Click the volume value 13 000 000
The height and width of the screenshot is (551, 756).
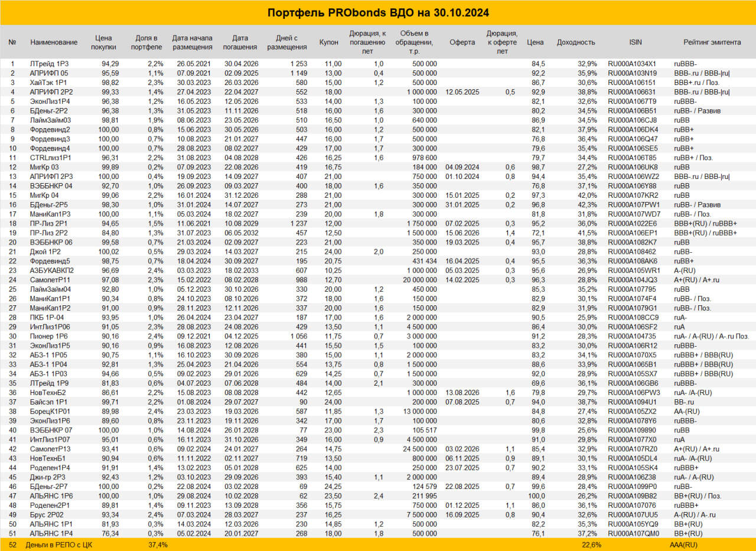click(x=420, y=412)
